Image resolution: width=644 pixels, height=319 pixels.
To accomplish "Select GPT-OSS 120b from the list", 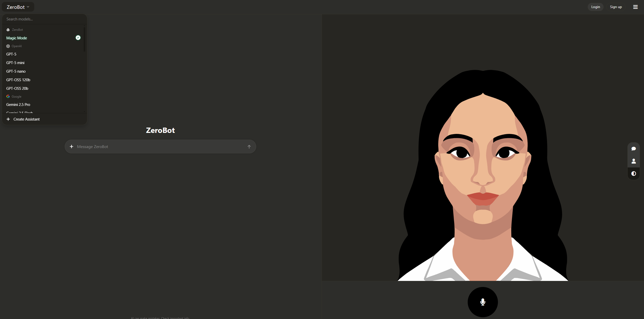I will point(18,80).
